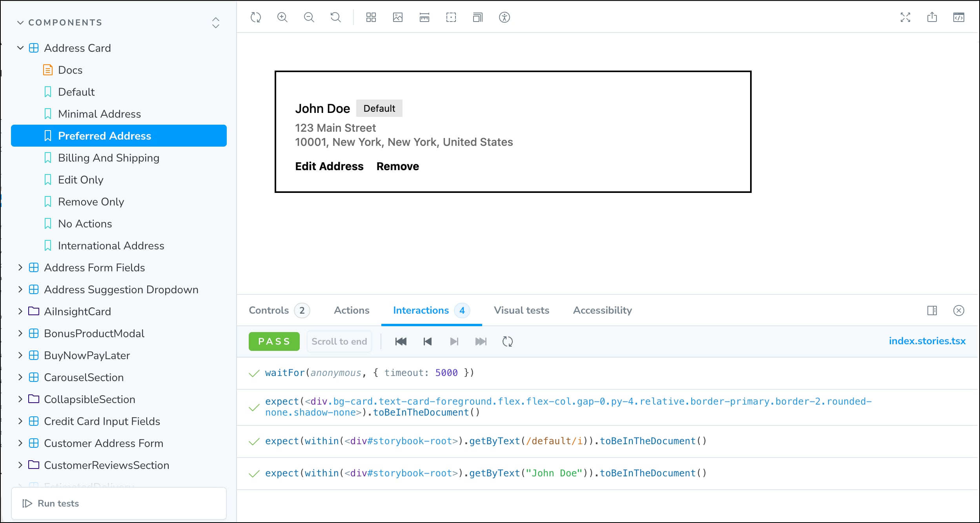
Task: Reset canvas zoom level
Action: pos(336,17)
